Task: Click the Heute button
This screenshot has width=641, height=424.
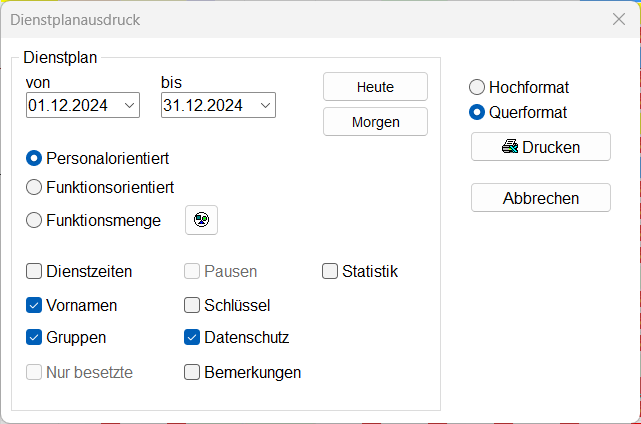Action: point(375,87)
